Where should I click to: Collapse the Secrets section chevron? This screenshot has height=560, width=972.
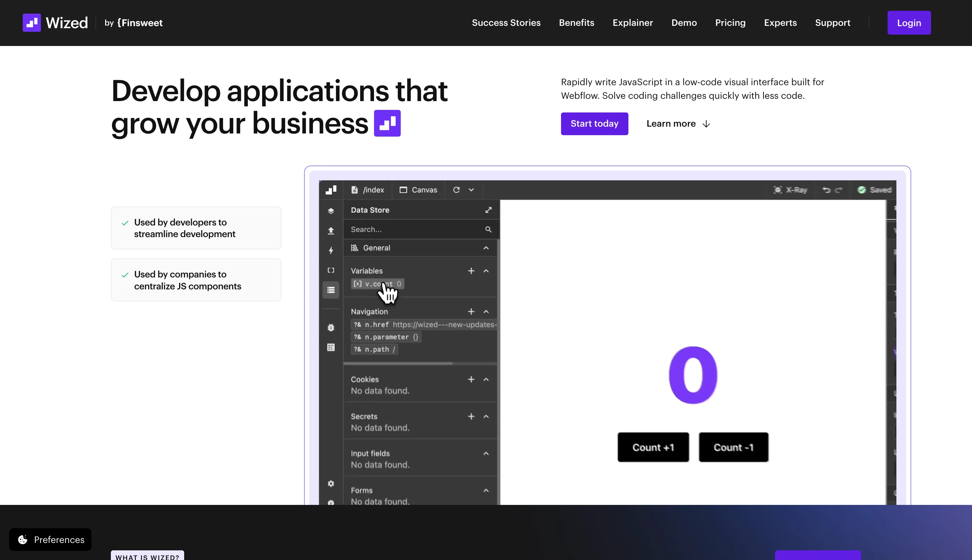point(486,416)
